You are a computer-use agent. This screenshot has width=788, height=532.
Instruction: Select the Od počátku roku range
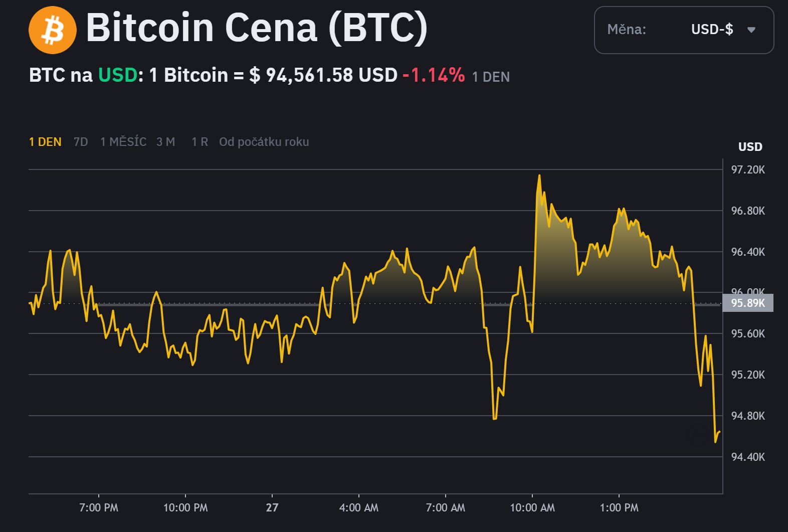(264, 142)
